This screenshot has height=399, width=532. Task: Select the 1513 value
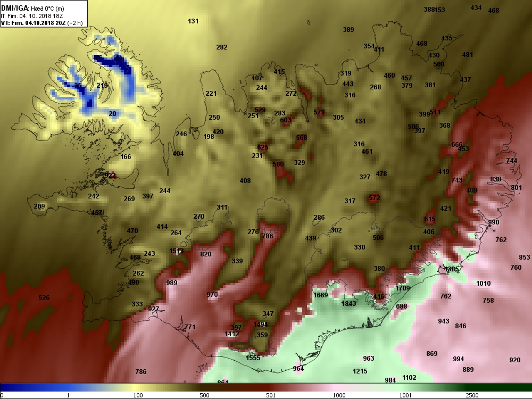click(177, 251)
